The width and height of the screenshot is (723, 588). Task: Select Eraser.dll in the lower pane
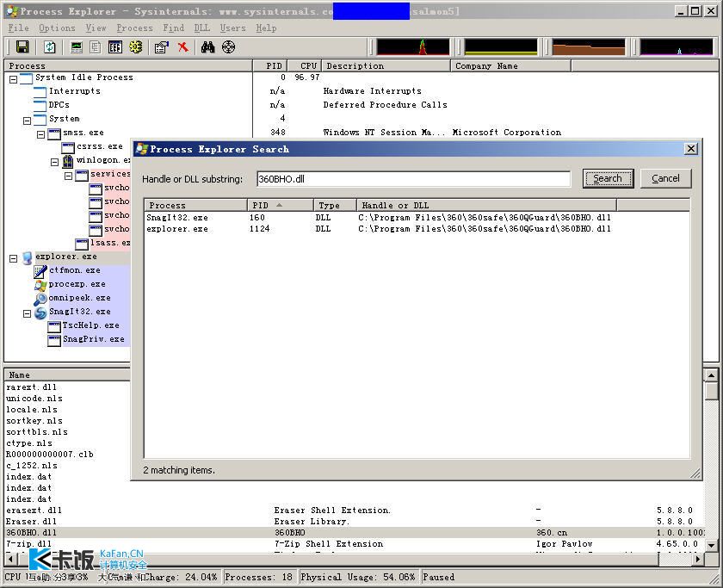point(354,522)
